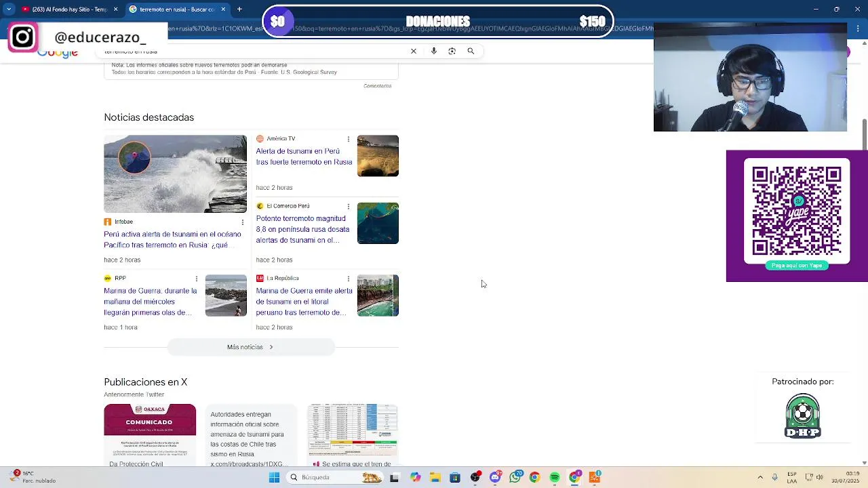Open article Potente terremoto magnitud 8,8 en península rusa
868x488 pixels.
[302, 229]
